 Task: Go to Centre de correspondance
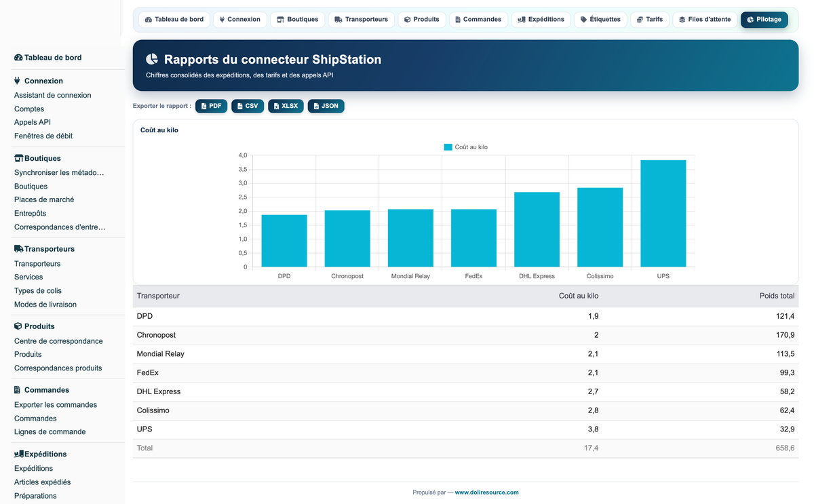click(58, 341)
